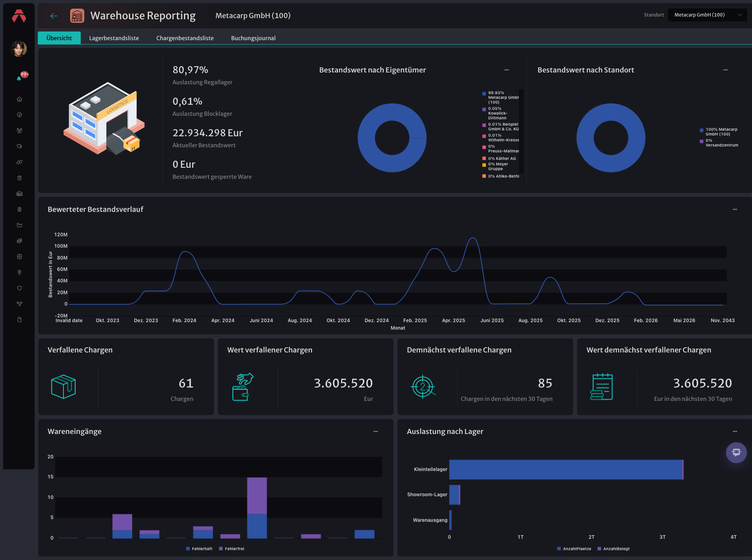Click the Warehouse Reporting module icon
The width and height of the screenshot is (752, 560).
point(77,16)
